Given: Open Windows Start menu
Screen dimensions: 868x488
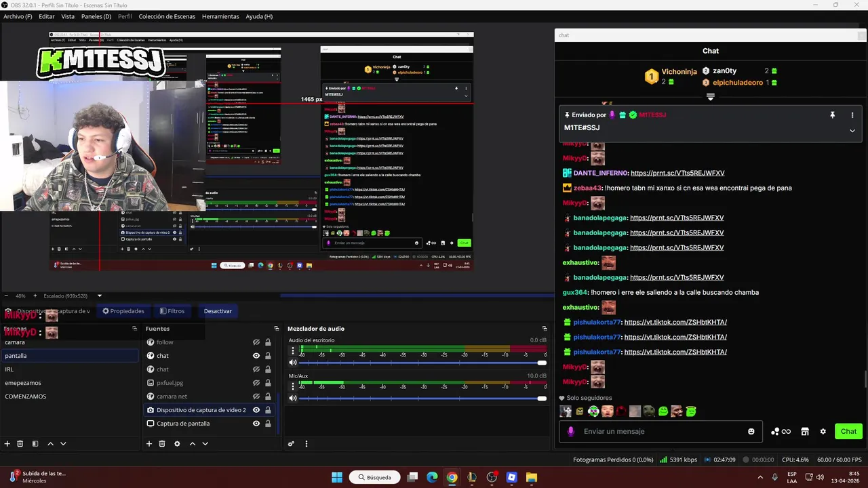Looking at the screenshot, I should click(337, 477).
